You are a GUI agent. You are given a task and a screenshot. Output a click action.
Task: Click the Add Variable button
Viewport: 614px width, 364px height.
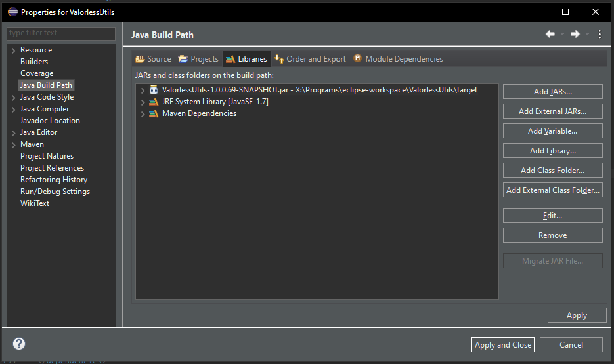(x=552, y=131)
